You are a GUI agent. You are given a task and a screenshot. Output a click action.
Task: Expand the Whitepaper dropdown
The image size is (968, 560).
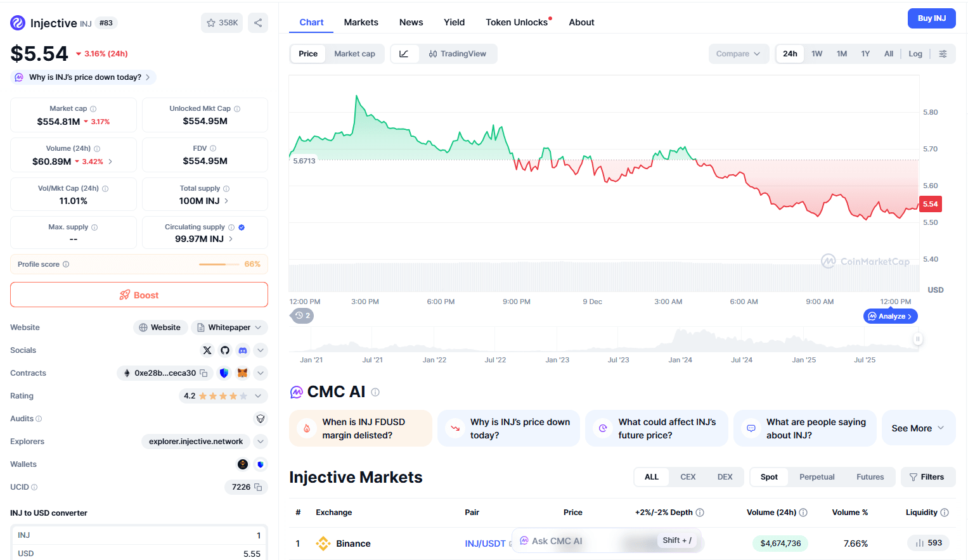click(x=229, y=328)
